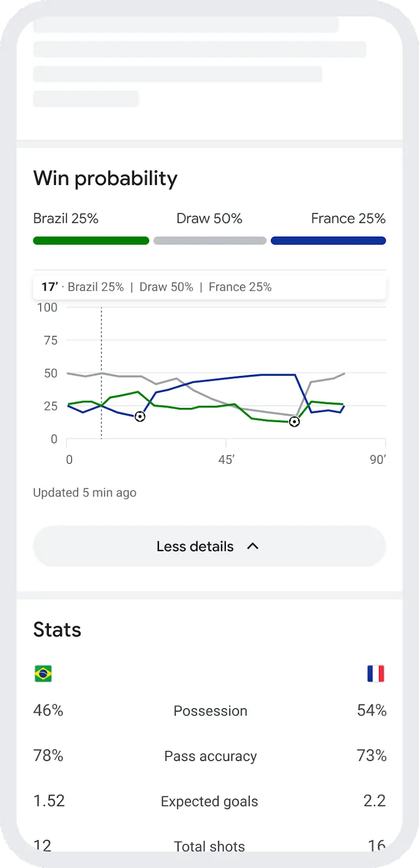Click the blue France probability bar
Viewport: 419px width, 868px height.
point(328,241)
